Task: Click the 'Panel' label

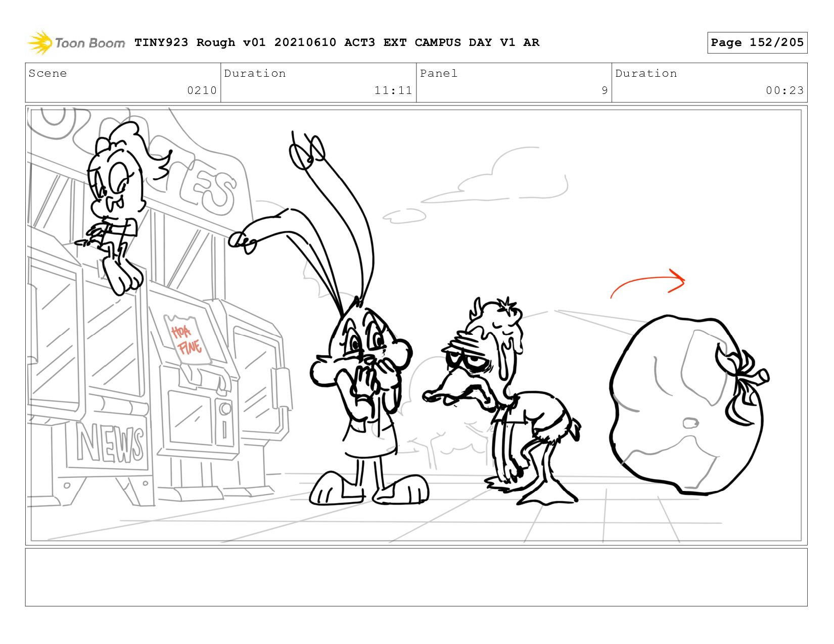Action: point(439,73)
